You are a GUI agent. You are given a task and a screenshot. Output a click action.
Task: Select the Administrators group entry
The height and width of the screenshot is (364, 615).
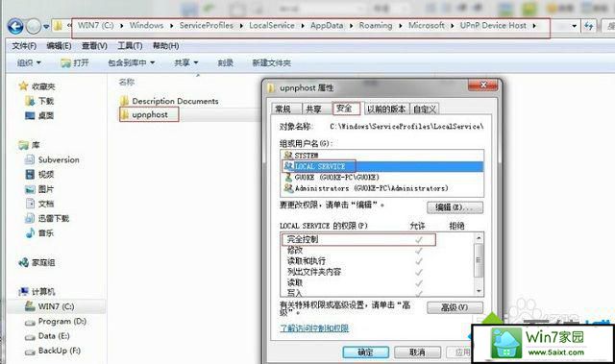(x=382, y=188)
